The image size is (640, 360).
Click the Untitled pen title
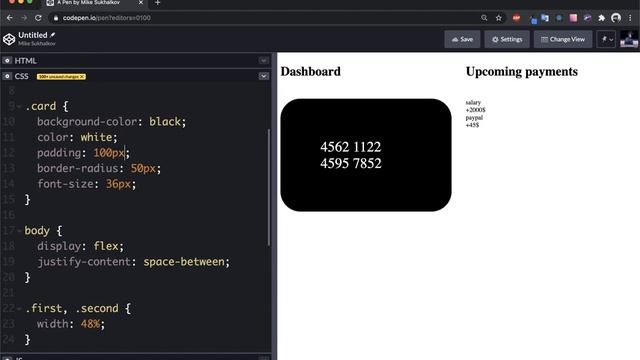(x=33, y=35)
